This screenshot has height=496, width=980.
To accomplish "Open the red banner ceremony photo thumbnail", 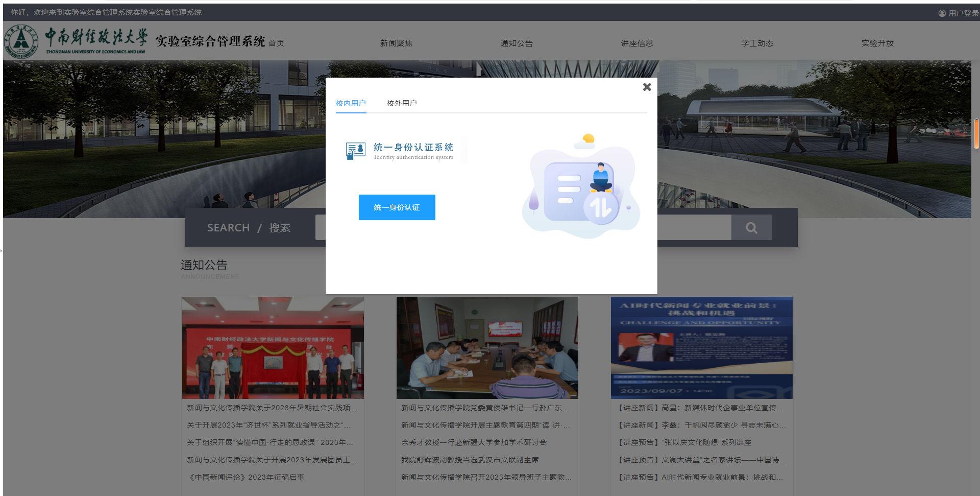I will (273, 347).
